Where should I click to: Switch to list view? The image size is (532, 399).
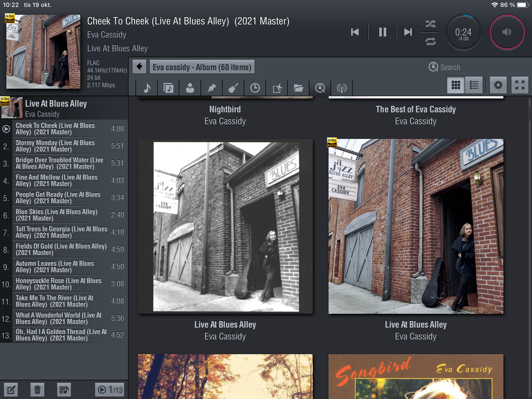coord(474,85)
